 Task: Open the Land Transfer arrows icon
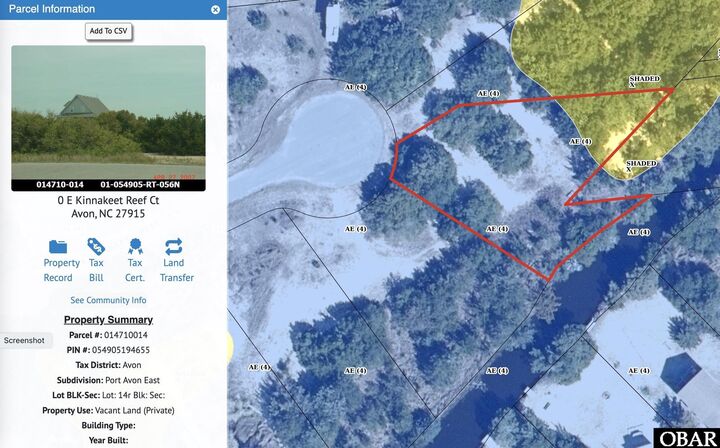point(174,246)
